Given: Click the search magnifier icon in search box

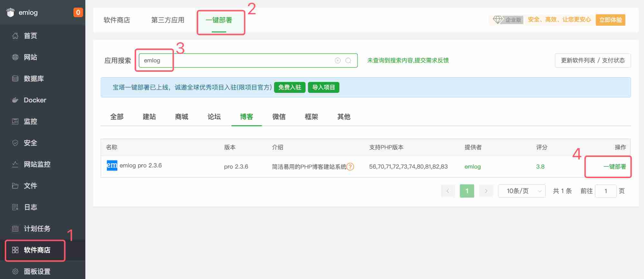Looking at the screenshot, I should 348,60.
